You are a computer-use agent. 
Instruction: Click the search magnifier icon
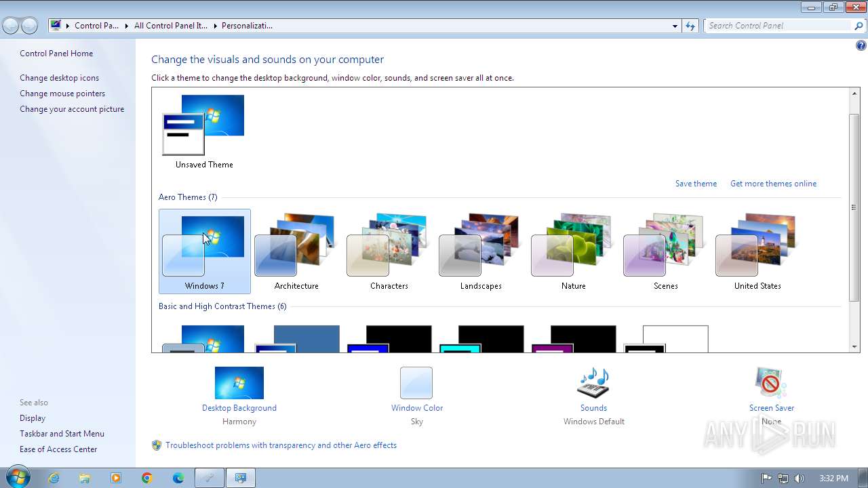tap(859, 26)
